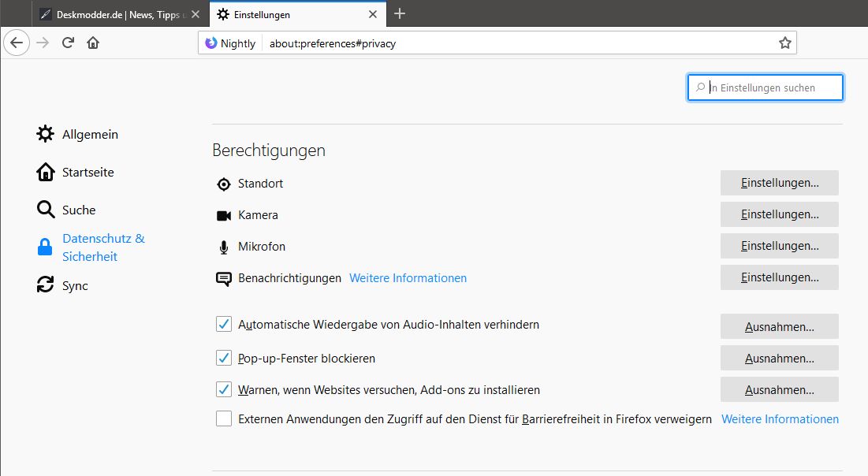Image resolution: width=868 pixels, height=476 pixels.
Task: Click the Mikrofon microphone icon
Action: pyautogui.click(x=224, y=247)
